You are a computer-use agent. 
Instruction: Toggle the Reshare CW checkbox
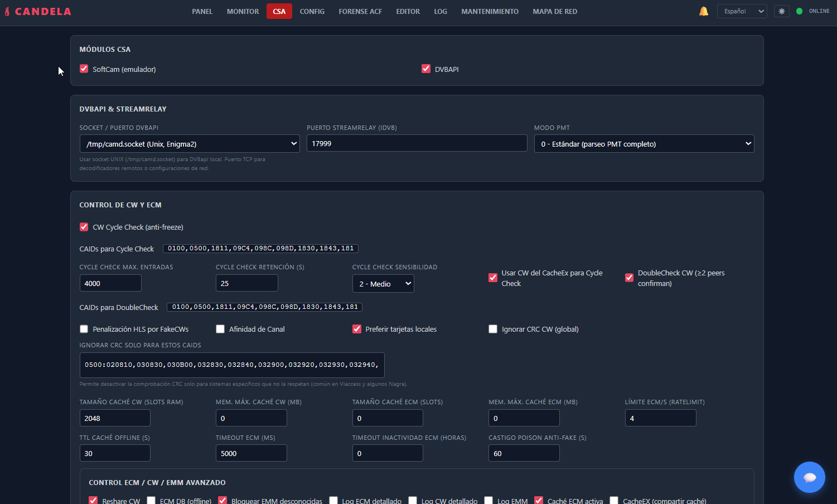[94, 501]
